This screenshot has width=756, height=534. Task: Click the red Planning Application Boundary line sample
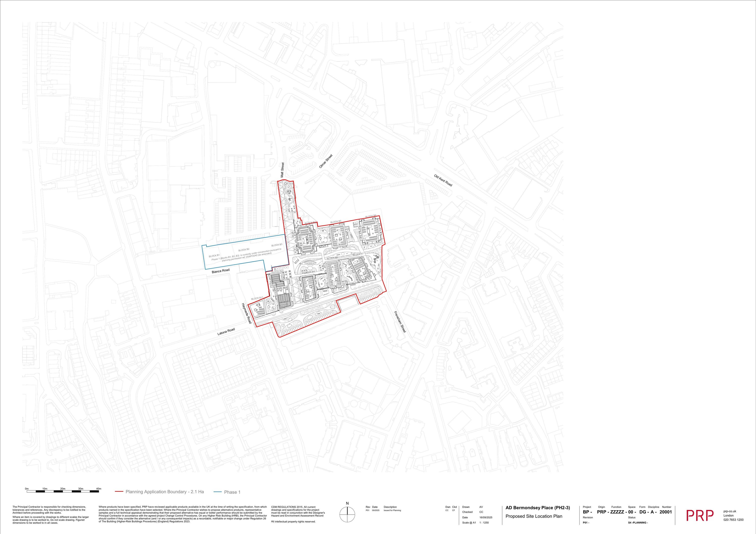click(x=119, y=492)
